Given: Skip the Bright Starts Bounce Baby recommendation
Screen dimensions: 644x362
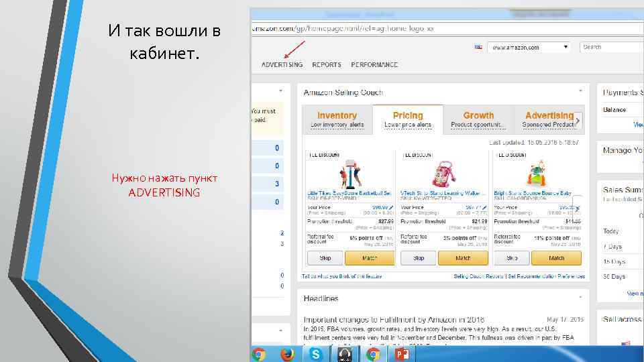Looking at the screenshot, I should tap(512, 258).
